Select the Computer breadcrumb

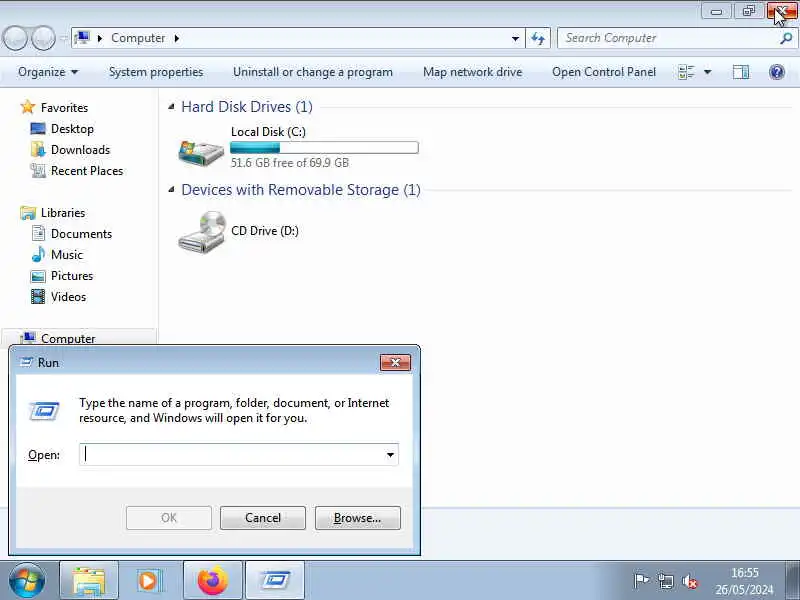138,38
